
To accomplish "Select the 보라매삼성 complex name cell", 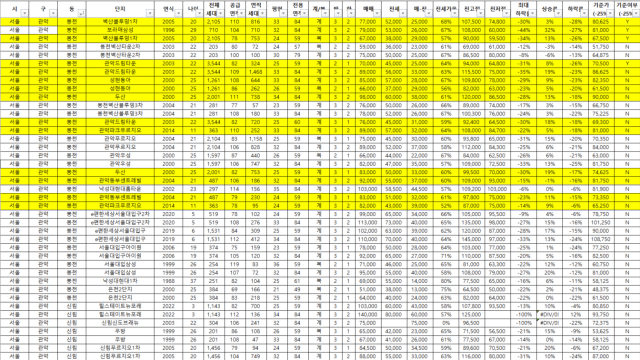I will tap(120, 30).
